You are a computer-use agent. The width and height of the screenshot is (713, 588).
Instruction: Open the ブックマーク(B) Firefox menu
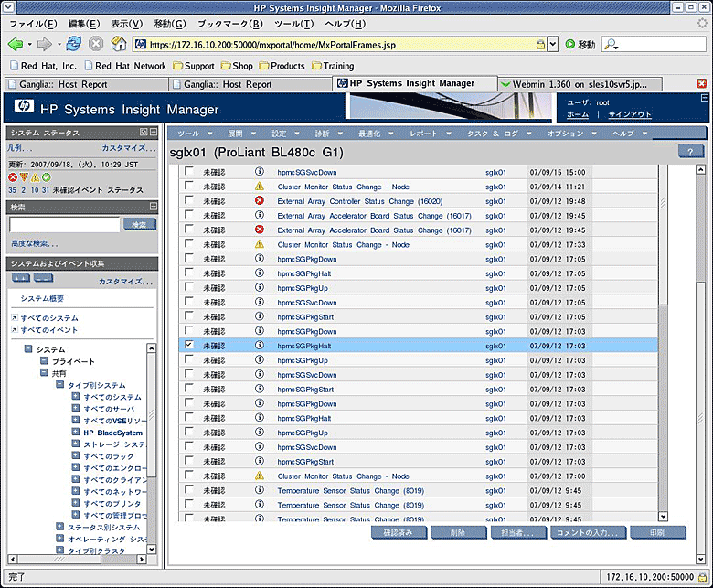[x=230, y=24]
